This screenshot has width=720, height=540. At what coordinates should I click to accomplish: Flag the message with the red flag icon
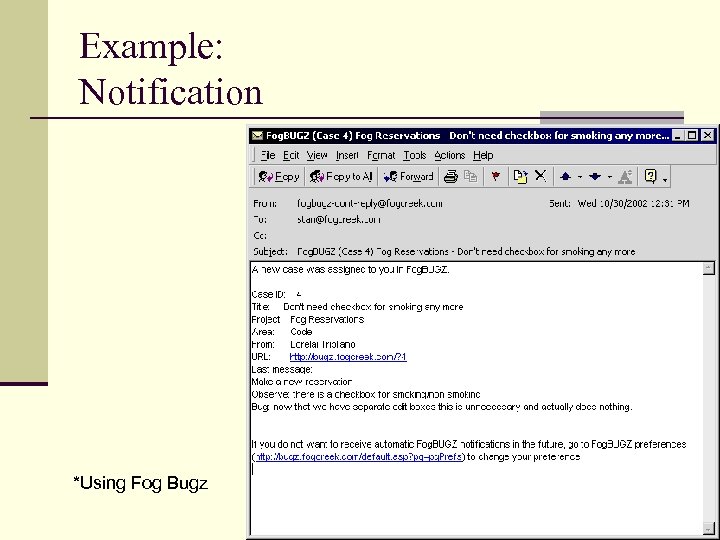(x=495, y=176)
